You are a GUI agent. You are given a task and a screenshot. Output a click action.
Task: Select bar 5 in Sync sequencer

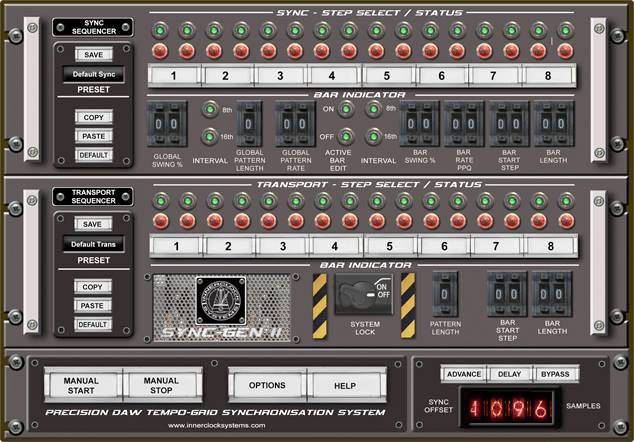(x=387, y=76)
